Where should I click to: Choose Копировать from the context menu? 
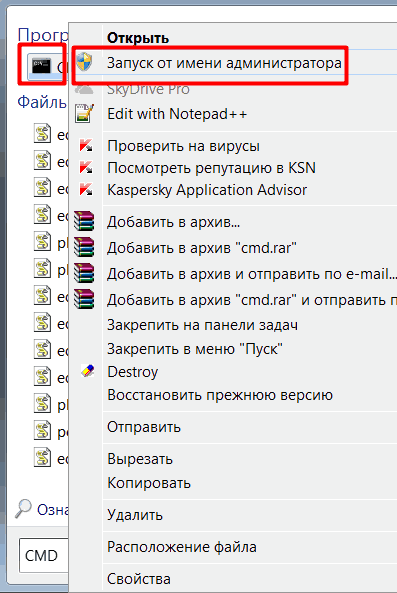click(149, 483)
